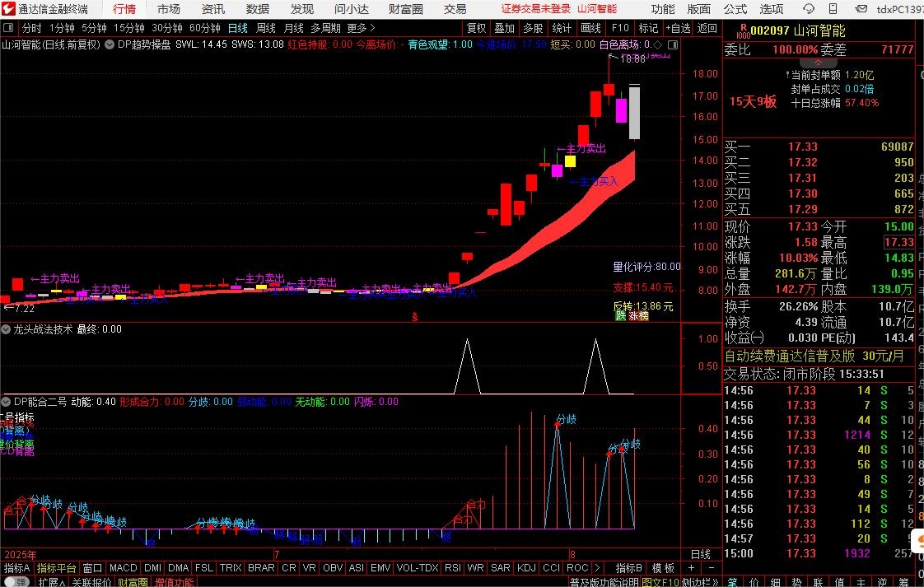Select 指标平台 tab
Viewport: 924px width, 587px height.
point(57,568)
